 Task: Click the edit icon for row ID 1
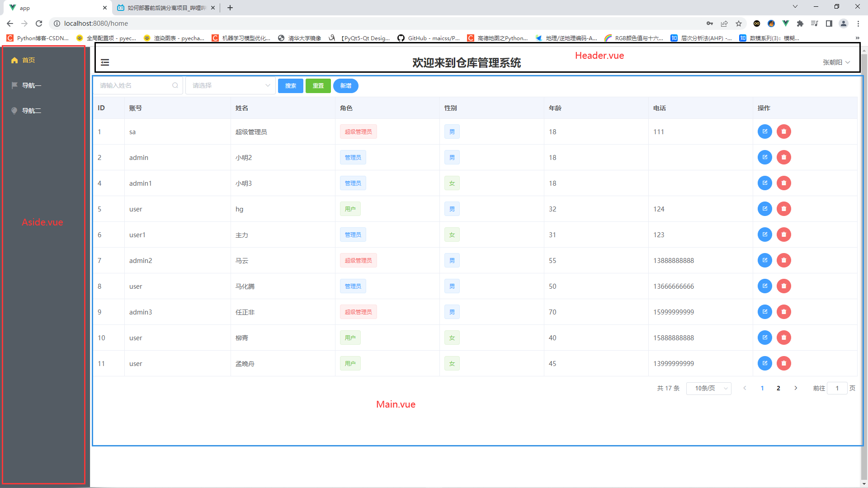coord(764,131)
